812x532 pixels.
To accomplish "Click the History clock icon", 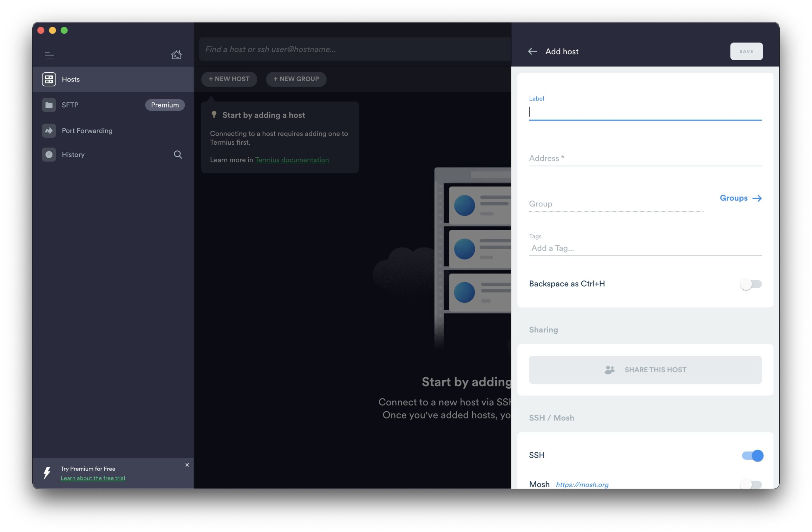I will click(49, 154).
